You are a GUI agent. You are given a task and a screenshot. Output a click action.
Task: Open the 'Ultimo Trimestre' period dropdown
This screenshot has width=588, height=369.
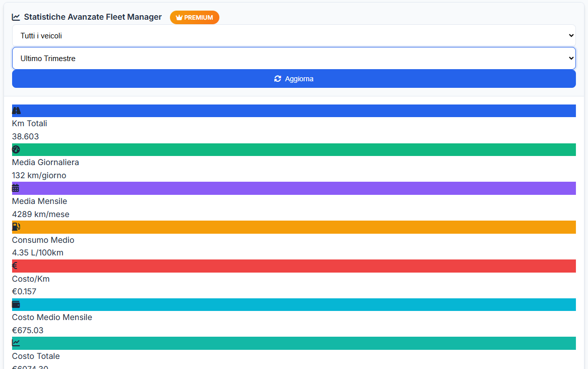tap(294, 58)
